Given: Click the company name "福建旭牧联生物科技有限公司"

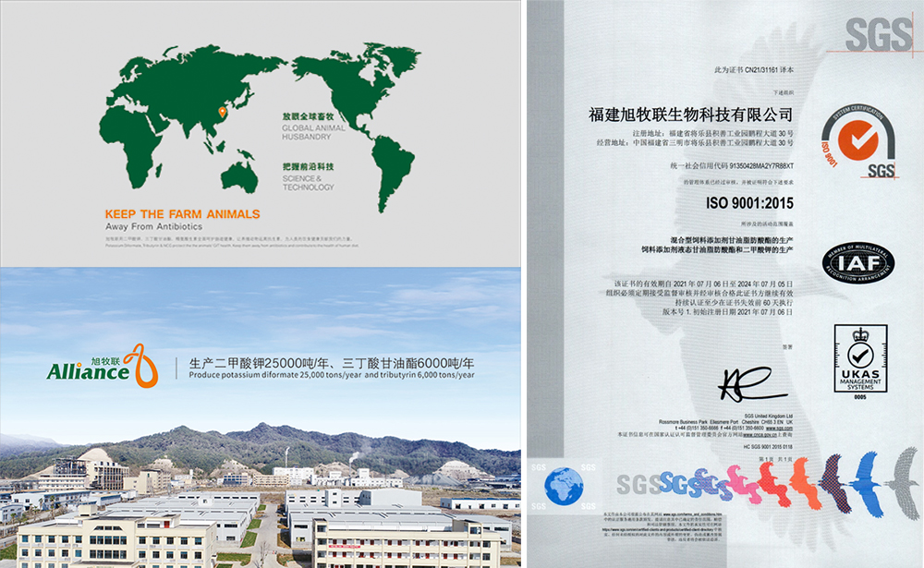Looking at the screenshot, I should click(690, 115).
